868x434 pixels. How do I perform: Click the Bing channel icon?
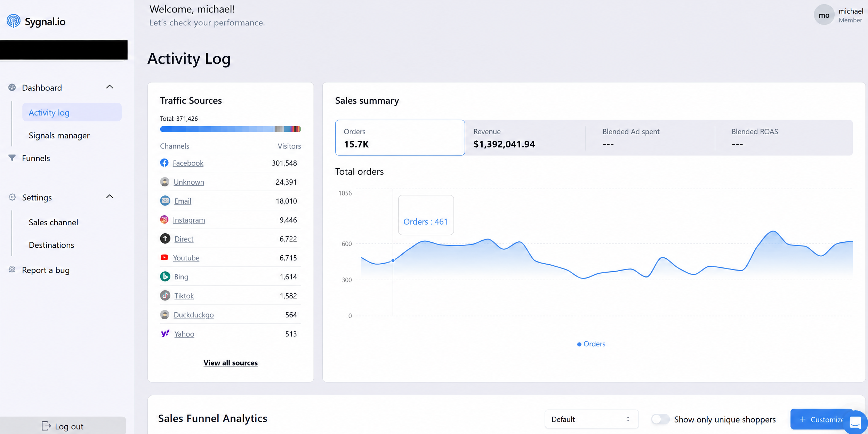pyautogui.click(x=165, y=276)
